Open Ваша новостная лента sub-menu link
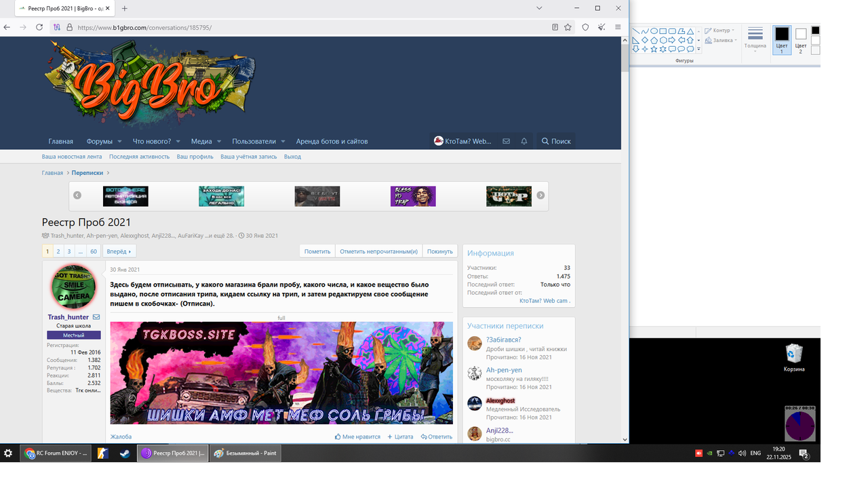 (x=72, y=157)
